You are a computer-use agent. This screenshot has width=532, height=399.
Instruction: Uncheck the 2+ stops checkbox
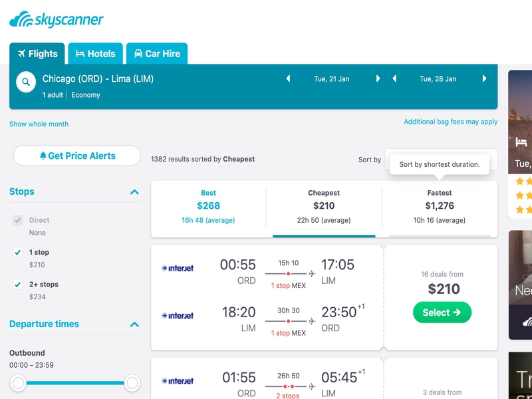tap(18, 285)
